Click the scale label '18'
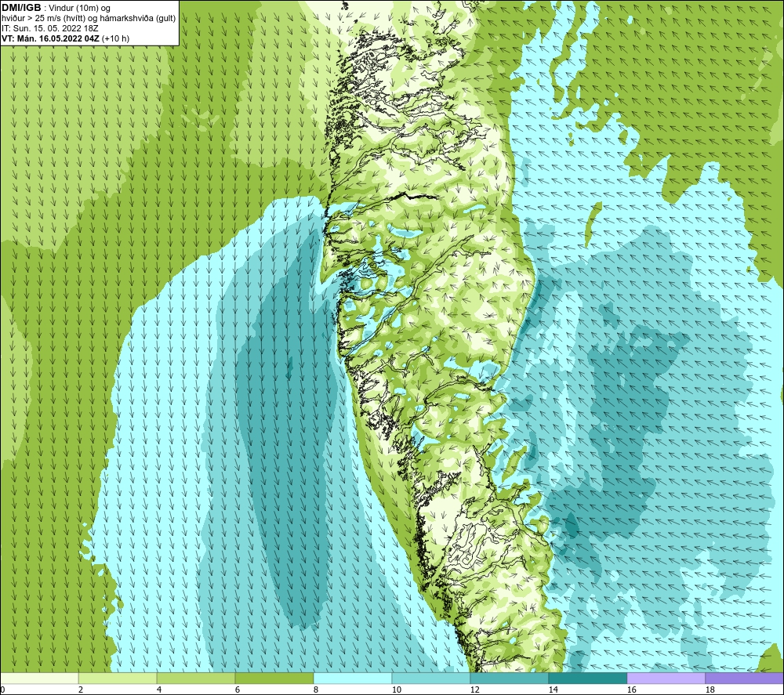The image size is (784, 695). pos(710,690)
